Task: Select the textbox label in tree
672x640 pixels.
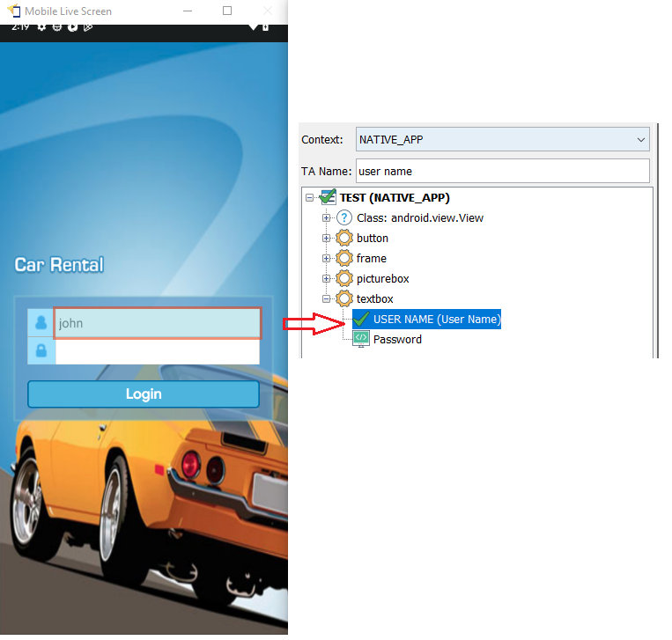Action: (374, 299)
